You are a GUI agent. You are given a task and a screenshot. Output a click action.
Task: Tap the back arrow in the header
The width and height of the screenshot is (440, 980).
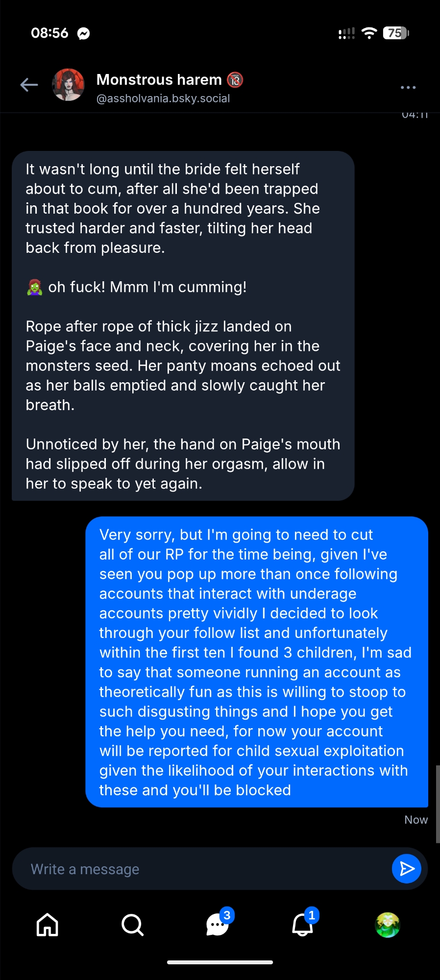pos(29,85)
